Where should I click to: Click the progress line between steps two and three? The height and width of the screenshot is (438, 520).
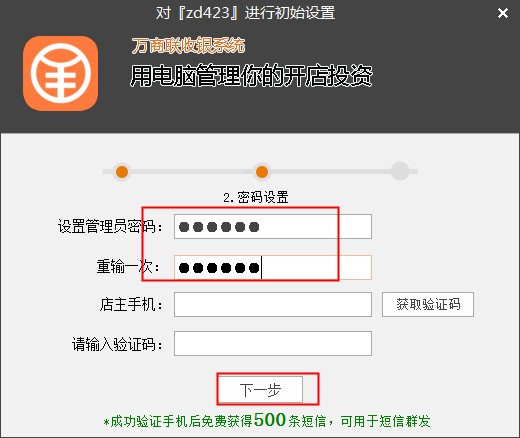(330, 171)
